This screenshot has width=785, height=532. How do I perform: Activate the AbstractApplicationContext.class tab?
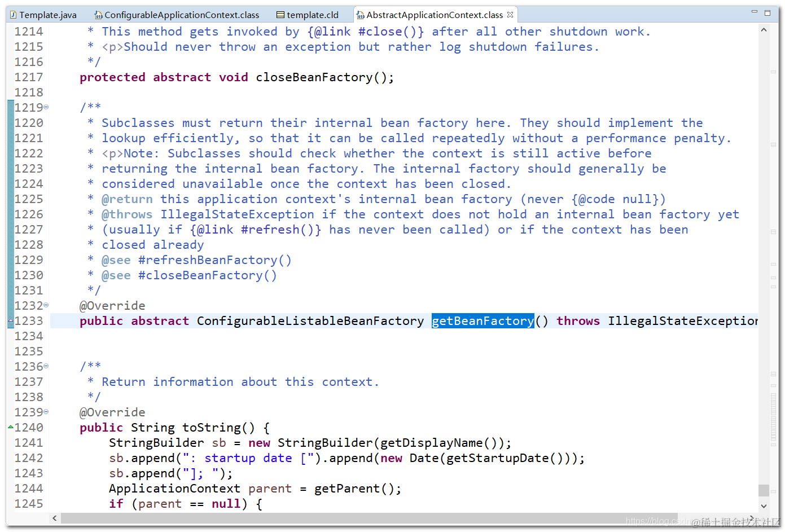435,15
